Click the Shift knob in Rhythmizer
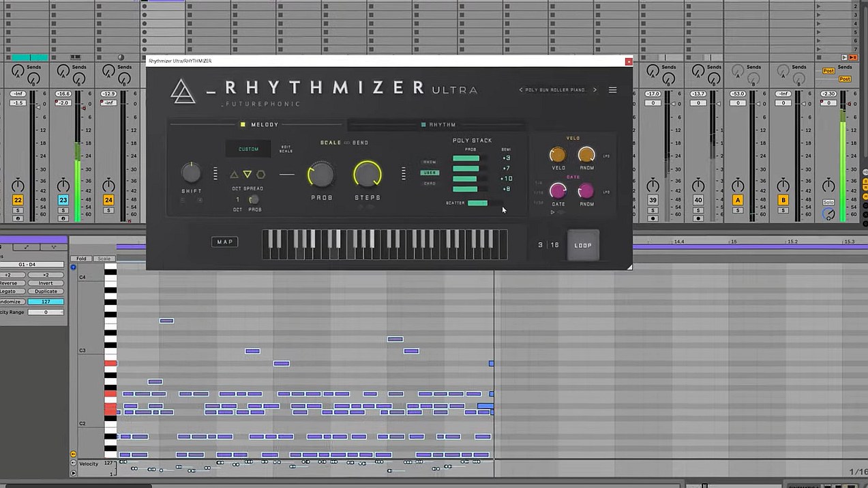The width and height of the screenshot is (868, 488). coord(192,173)
